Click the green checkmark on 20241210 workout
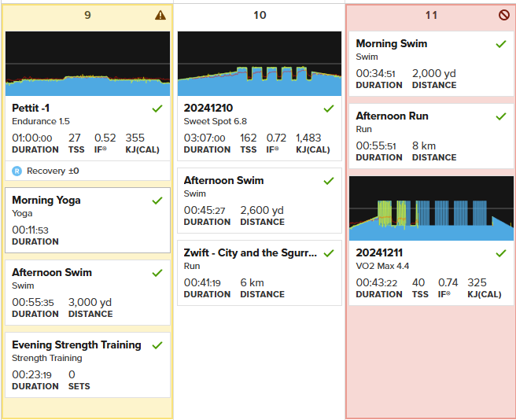This screenshot has width=516, height=420. pos(329,109)
